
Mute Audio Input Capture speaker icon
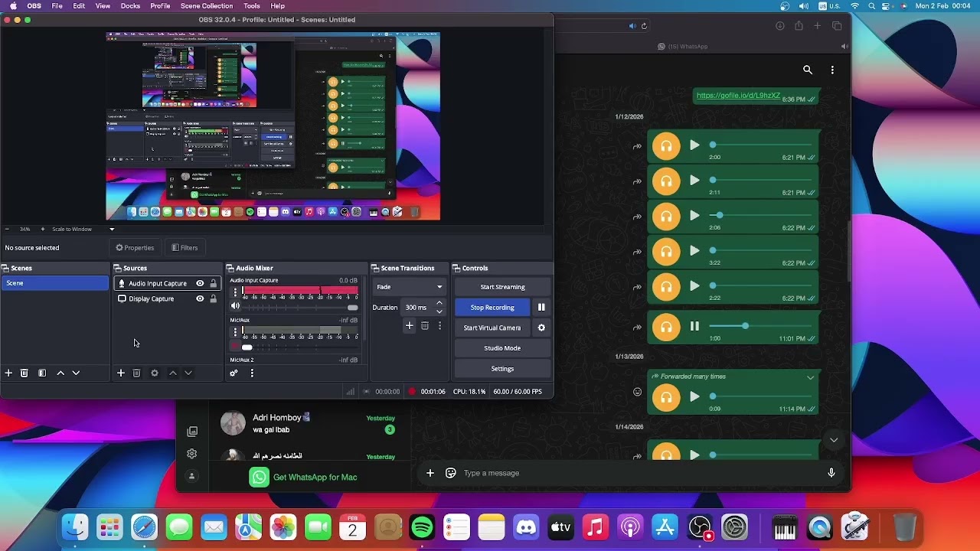[x=235, y=306]
